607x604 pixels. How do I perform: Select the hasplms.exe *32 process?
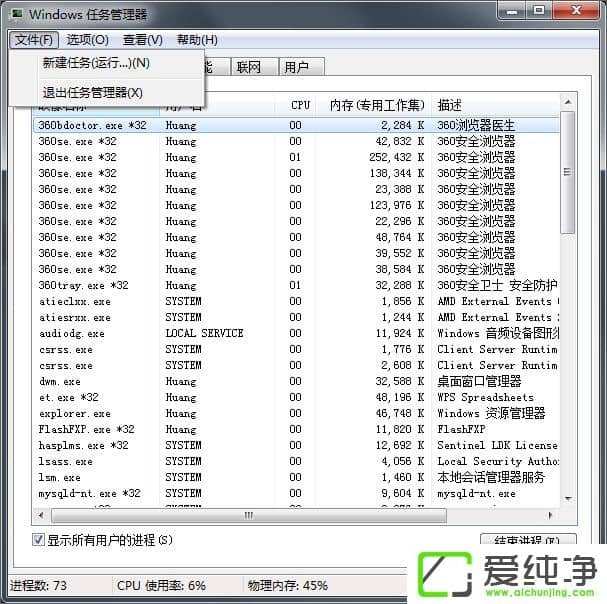[x=297, y=445]
